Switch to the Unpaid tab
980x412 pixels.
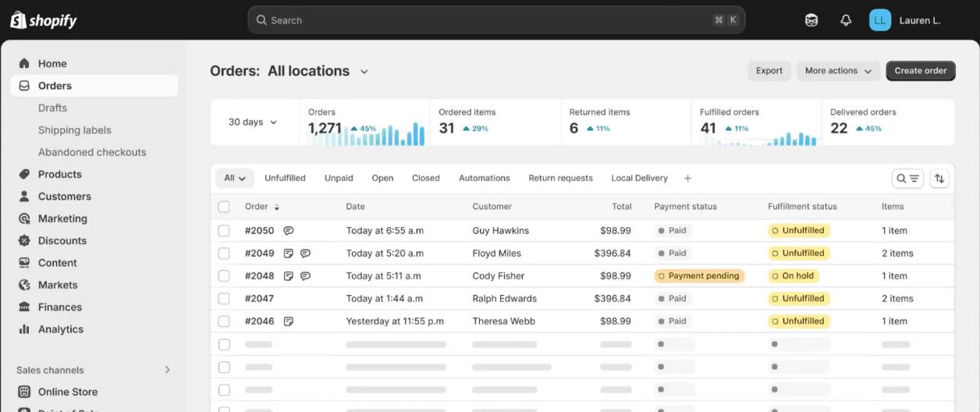[x=339, y=179]
